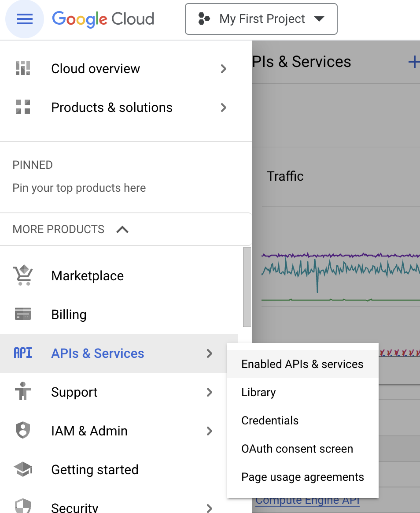420x513 pixels.
Task: Click the Cloud overview dashboard icon
Action: (x=23, y=68)
